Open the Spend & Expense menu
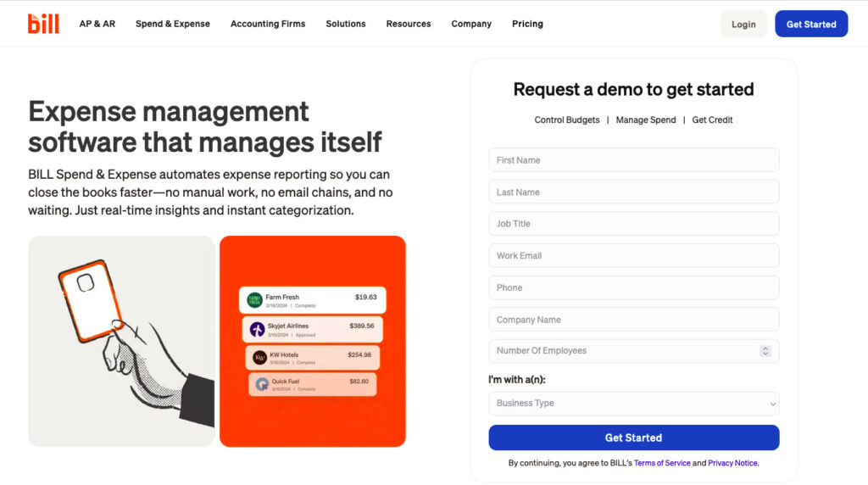 pos(173,24)
